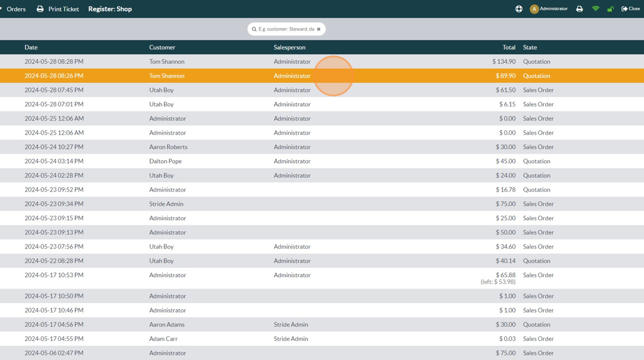Select the Stride Admin customer order
This screenshot has height=360, width=644.
[322, 204]
